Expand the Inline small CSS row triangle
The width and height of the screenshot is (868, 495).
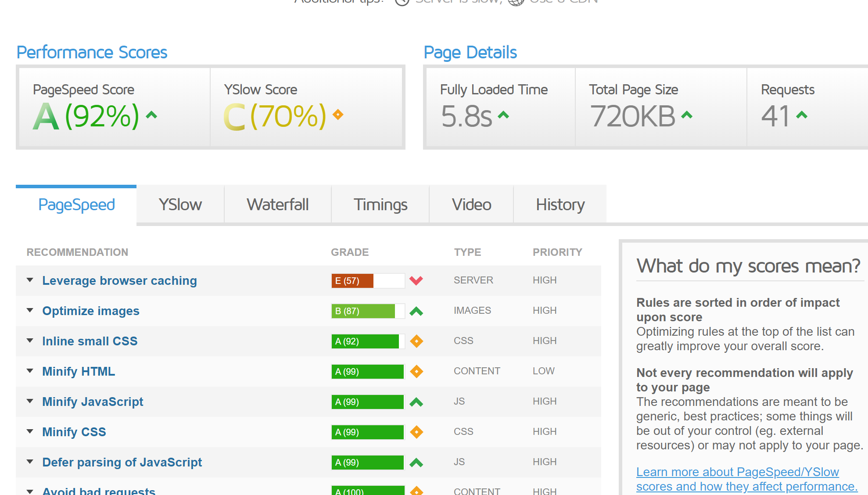[30, 341]
